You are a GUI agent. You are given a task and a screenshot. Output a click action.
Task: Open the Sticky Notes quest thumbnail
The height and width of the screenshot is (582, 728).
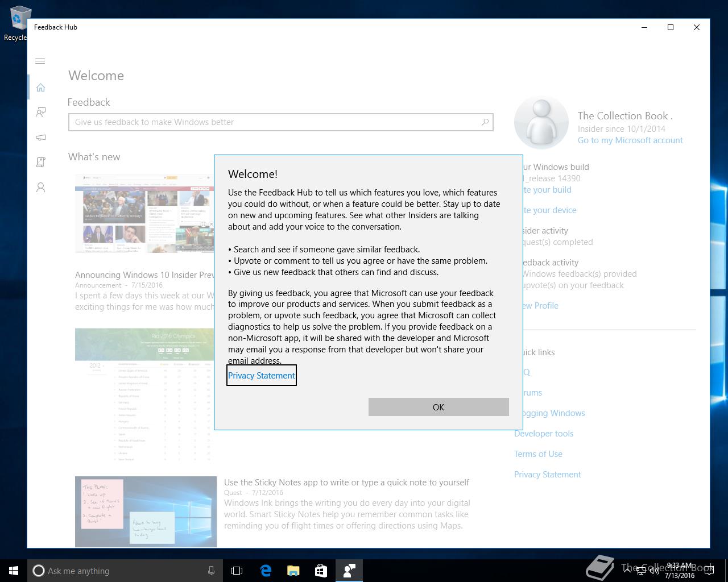(146, 512)
